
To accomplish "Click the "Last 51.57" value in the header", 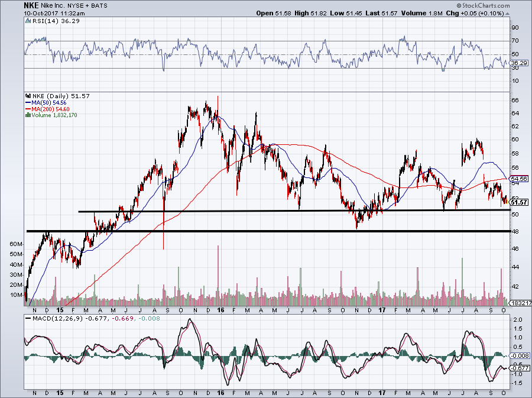I will (x=381, y=13).
